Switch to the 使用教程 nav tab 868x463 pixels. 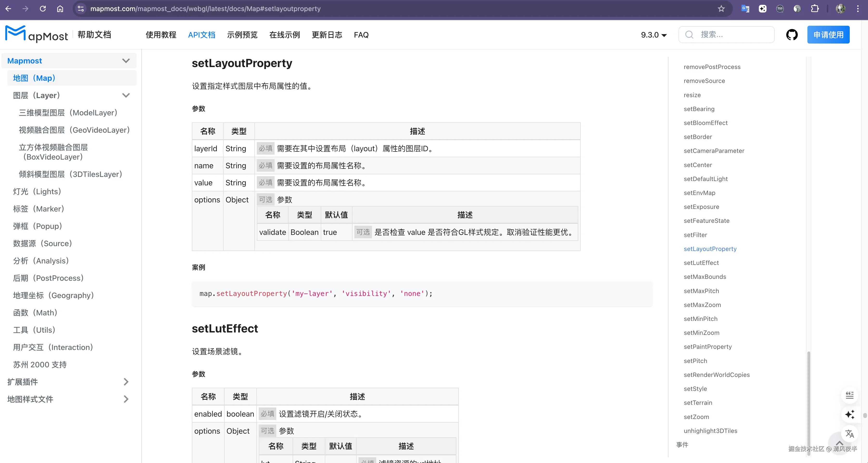[161, 35]
